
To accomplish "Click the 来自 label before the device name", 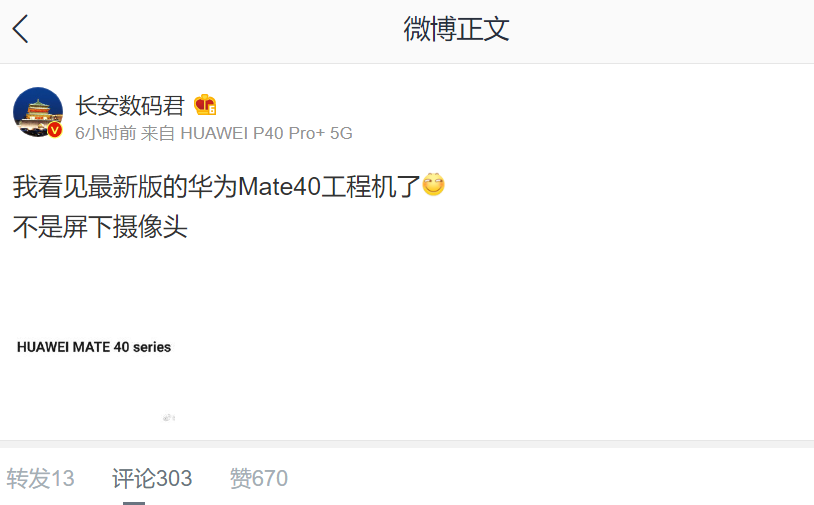I will (158, 133).
